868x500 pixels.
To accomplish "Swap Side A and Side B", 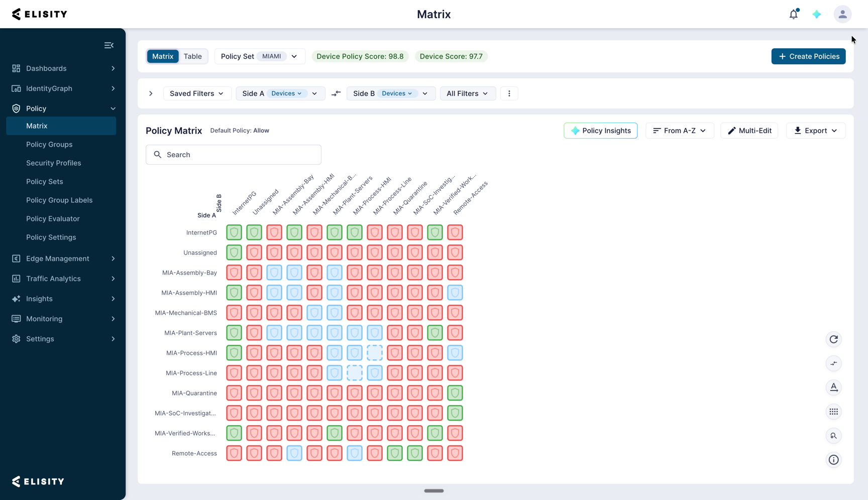I will (336, 93).
